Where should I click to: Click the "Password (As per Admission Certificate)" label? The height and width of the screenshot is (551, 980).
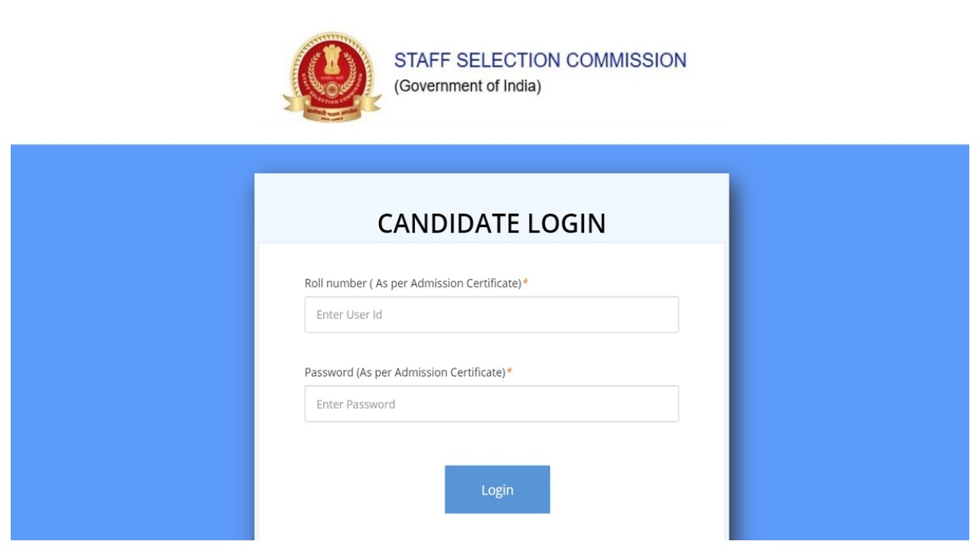[404, 373]
